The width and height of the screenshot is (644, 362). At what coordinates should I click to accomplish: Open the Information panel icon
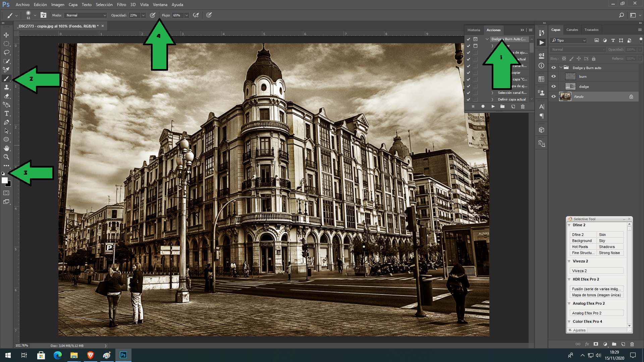(541, 66)
